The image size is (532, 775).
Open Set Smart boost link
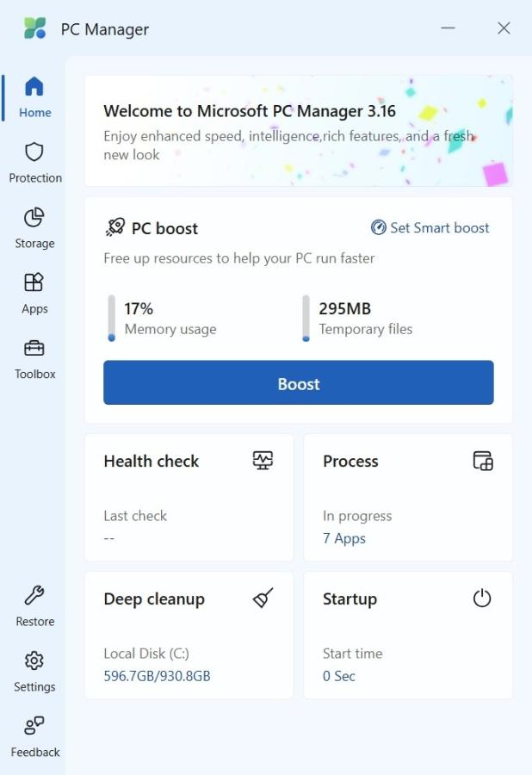[x=430, y=228]
